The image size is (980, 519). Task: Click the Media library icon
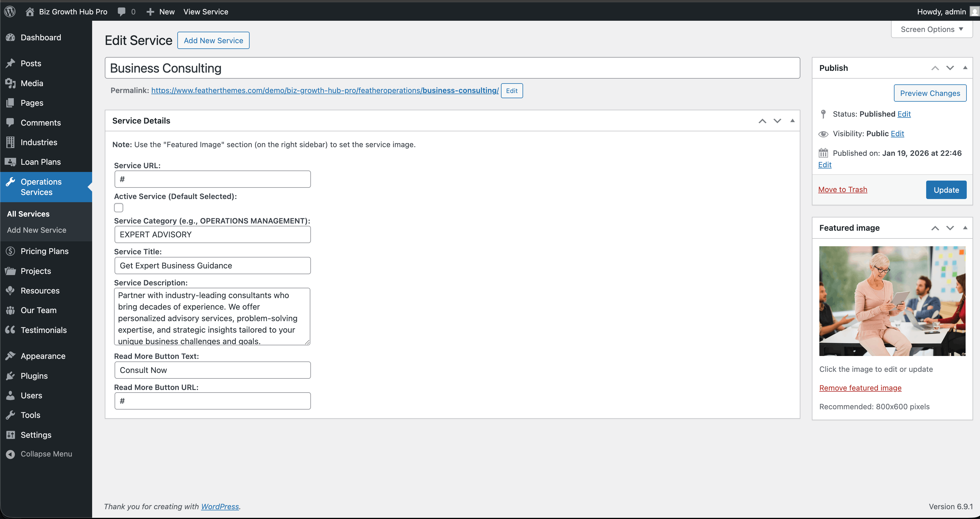click(x=10, y=83)
